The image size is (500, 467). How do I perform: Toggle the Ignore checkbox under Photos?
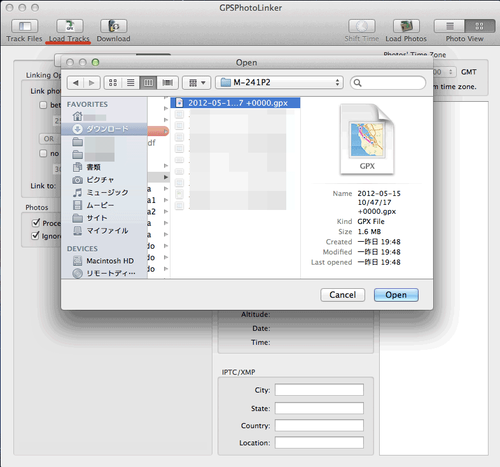pos(35,236)
